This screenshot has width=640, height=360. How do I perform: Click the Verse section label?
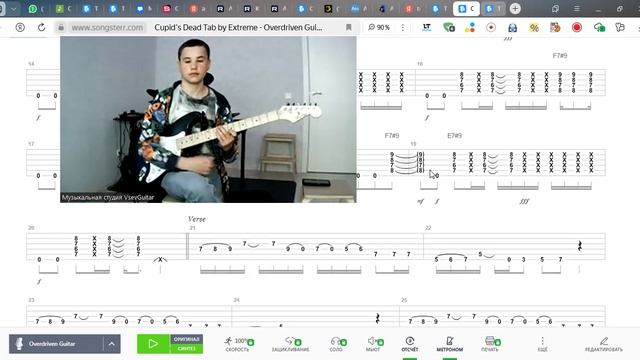pos(197,219)
